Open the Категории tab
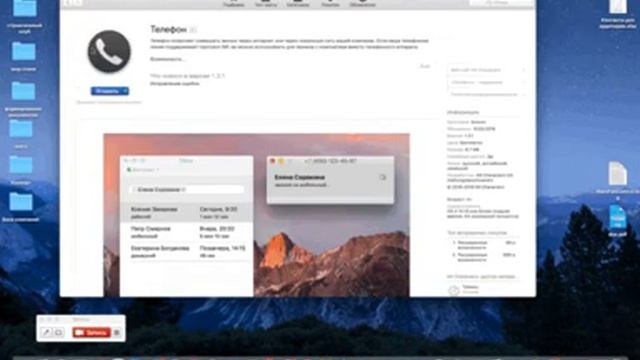Viewport: 640px width, 360px height. [298, 4]
